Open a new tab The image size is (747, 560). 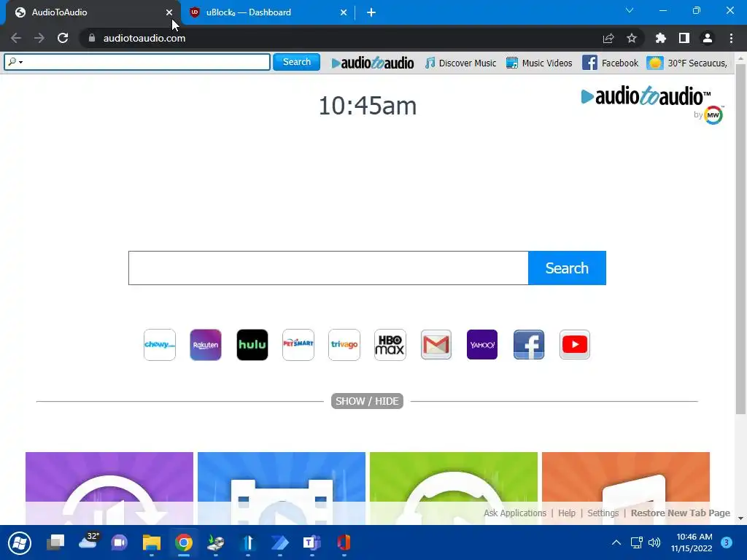coord(371,12)
